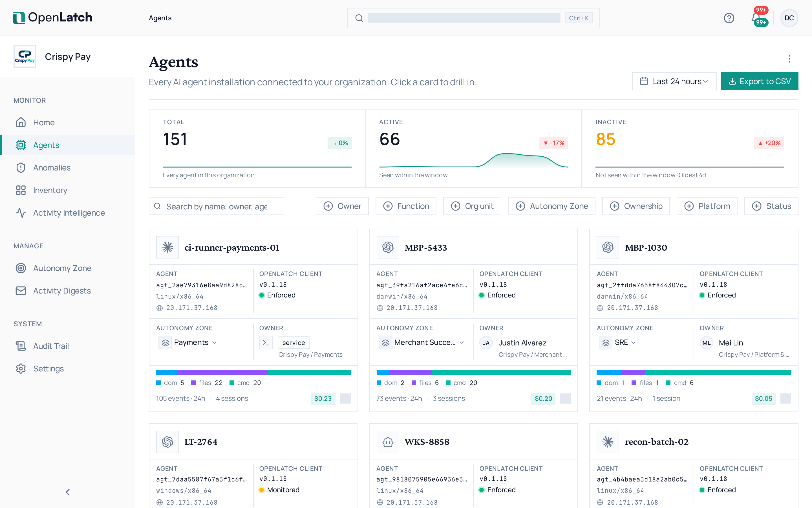Image resolution: width=812 pixels, height=508 pixels.
Task: Add a Function filter
Action: 406,206
